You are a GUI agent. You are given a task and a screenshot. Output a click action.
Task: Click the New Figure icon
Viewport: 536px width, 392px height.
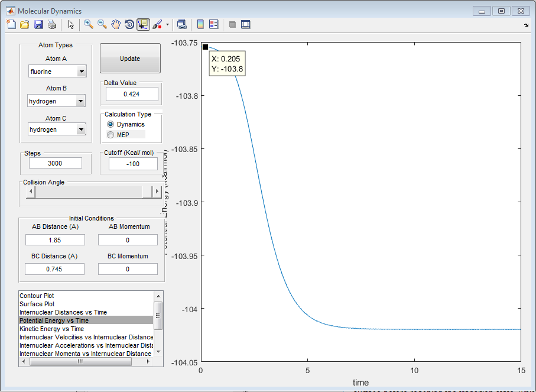pos(11,24)
